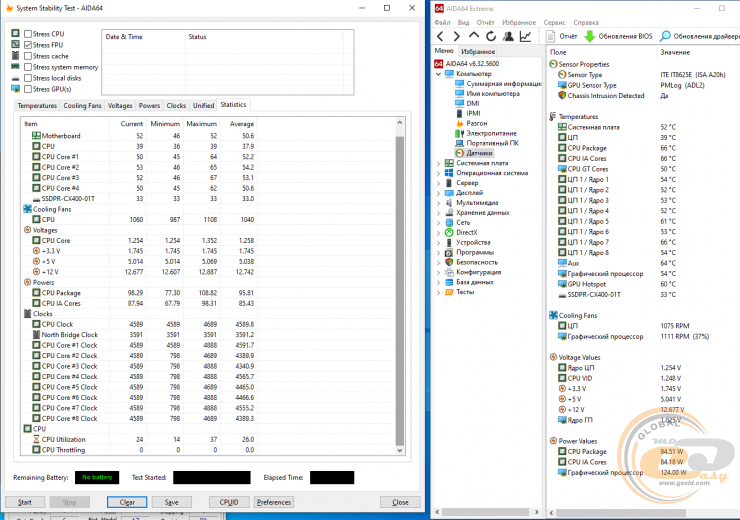Click the Stress system memory RAM icon

16,67
